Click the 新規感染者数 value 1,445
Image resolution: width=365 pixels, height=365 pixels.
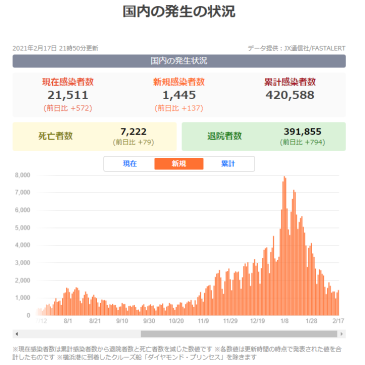pos(179,95)
